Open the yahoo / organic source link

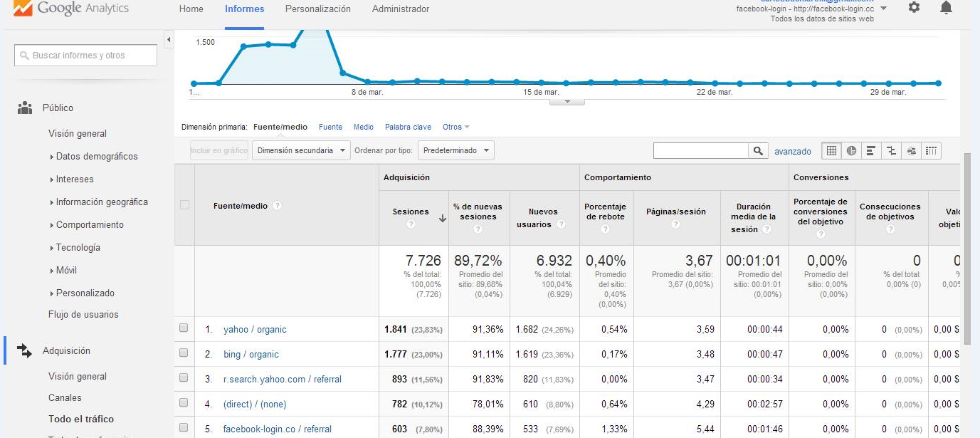(255, 329)
